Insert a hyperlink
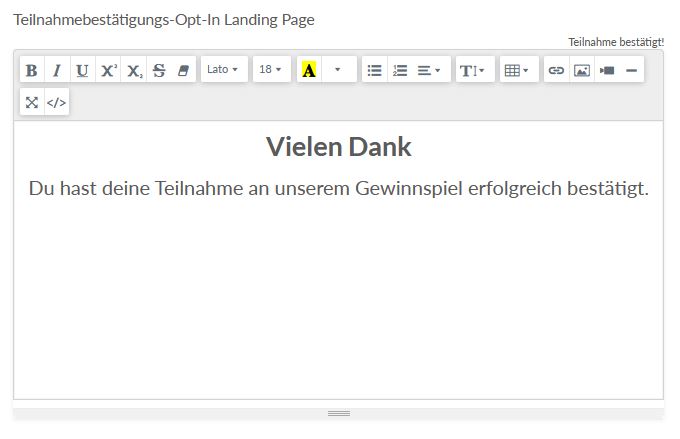This screenshot has height=439, width=680. click(556, 70)
